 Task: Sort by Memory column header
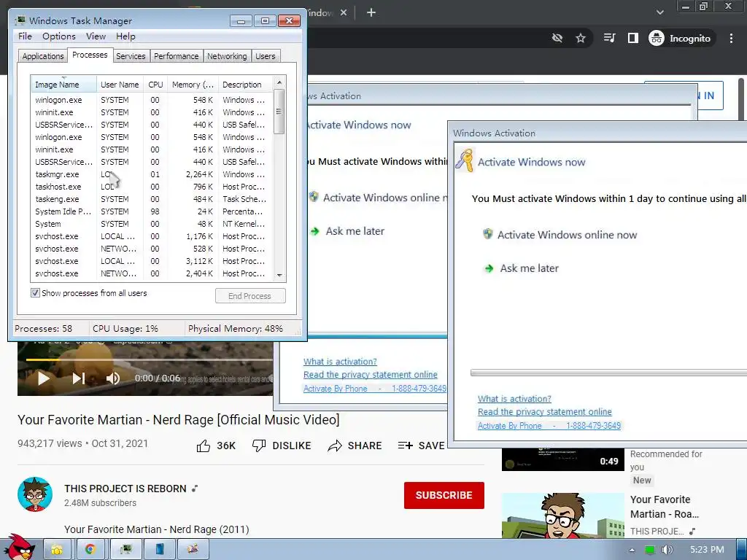pos(193,85)
